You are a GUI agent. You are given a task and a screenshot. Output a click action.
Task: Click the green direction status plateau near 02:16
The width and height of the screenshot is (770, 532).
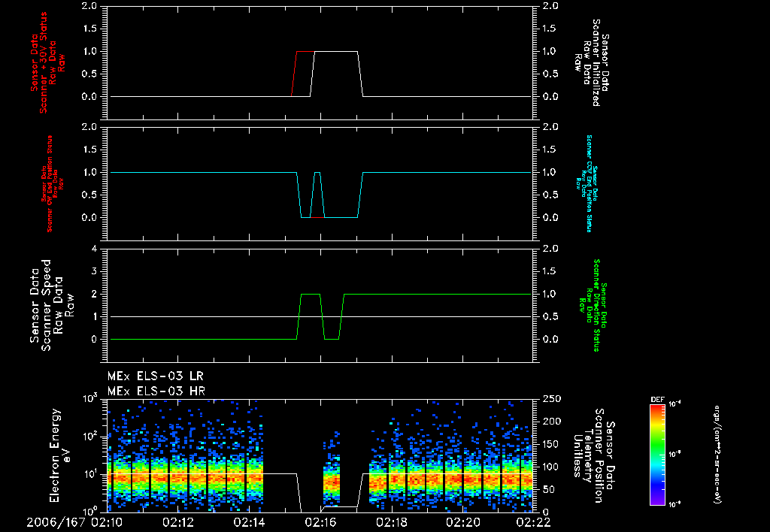pyautogui.click(x=311, y=294)
